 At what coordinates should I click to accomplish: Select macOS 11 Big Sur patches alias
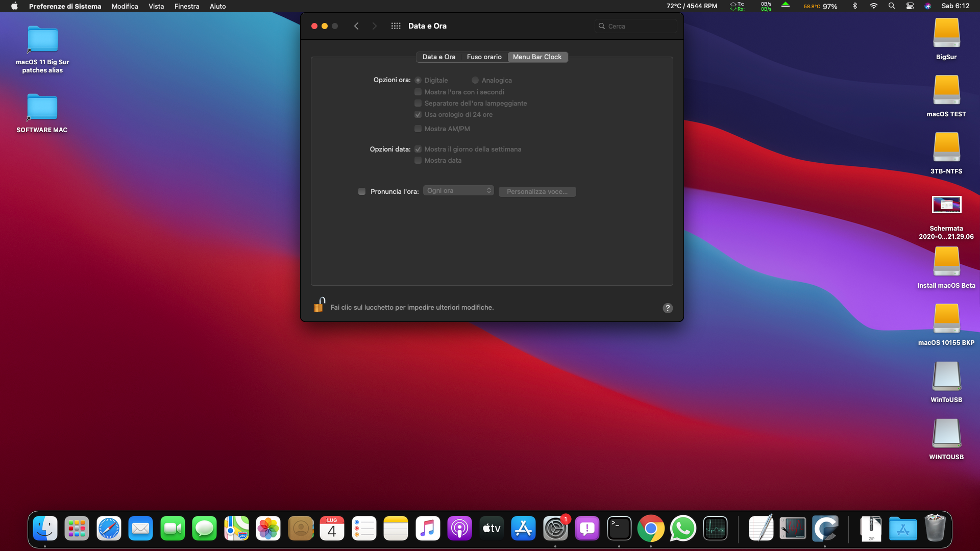[x=42, y=39]
